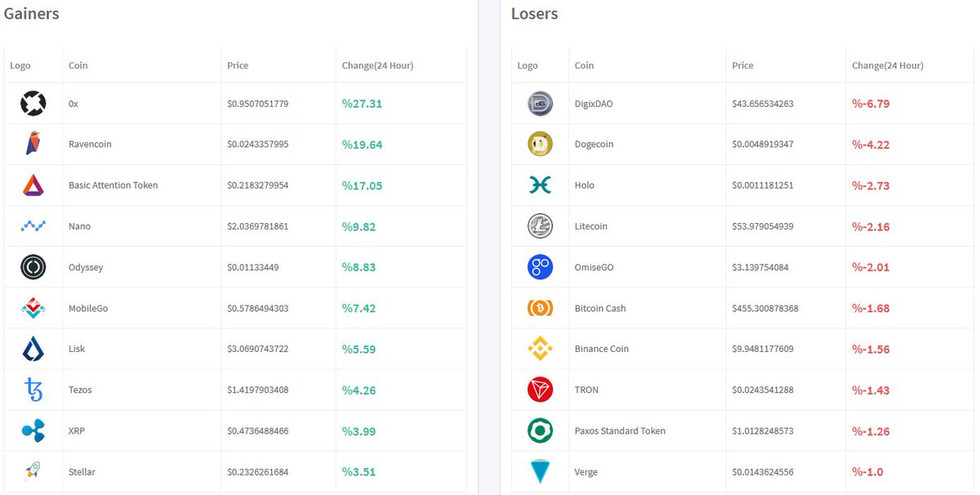
Task: Select the MobileGo diamond logo
Action: [33, 308]
